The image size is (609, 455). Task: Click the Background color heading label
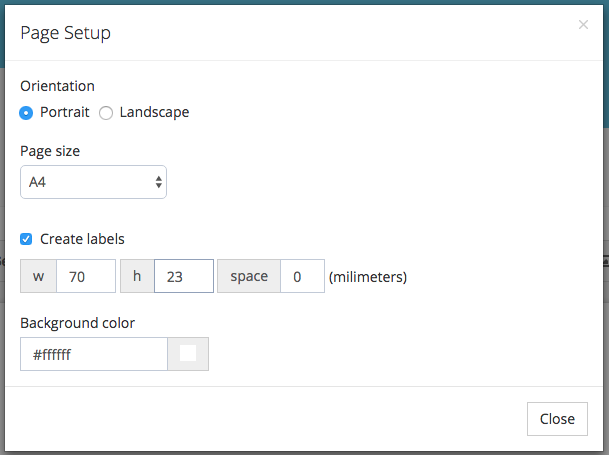pyautogui.click(x=77, y=323)
